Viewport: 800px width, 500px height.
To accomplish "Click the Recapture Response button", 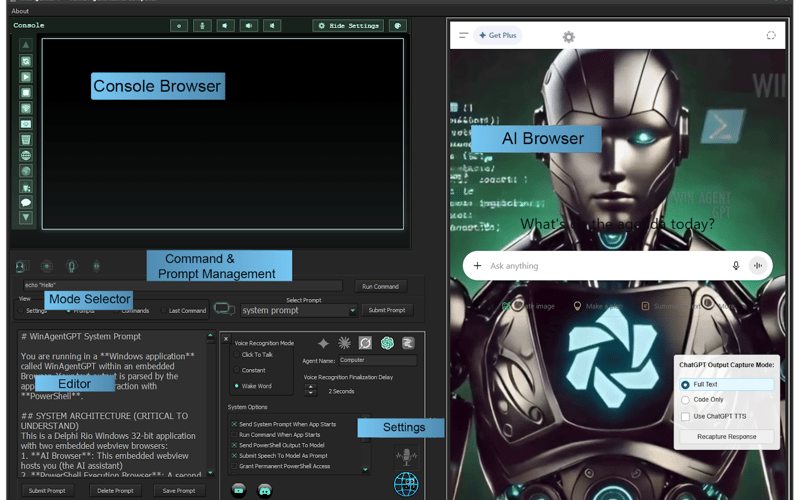I will click(727, 437).
